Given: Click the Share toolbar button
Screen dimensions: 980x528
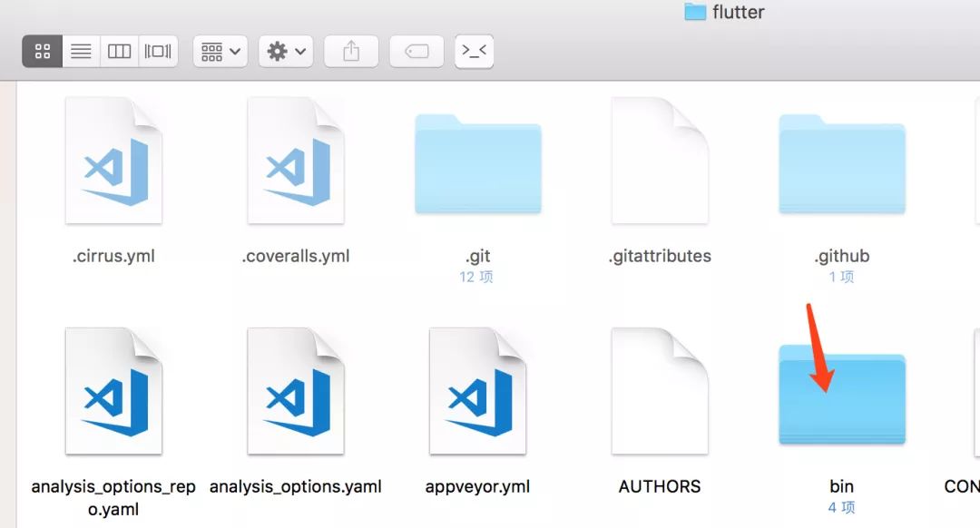Looking at the screenshot, I should pos(351,51).
